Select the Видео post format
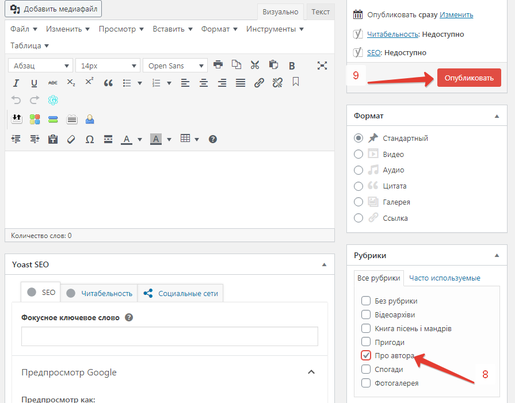This screenshot has height=403, width=515. pyautogui.click(x=358, y=154)
